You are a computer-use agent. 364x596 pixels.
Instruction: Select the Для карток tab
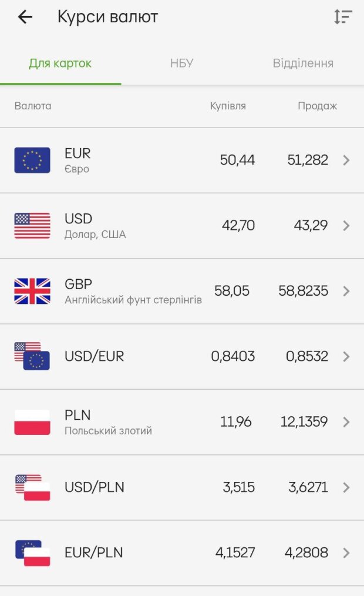[60, 63]
